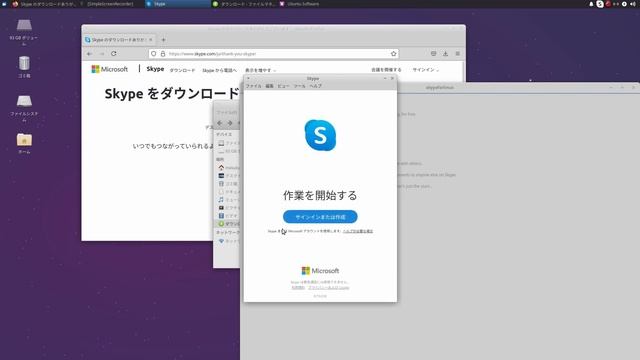Click Skype から電話へ in website navigation
The width and height of the screenshot is (640, 360).
click(219, 70)
